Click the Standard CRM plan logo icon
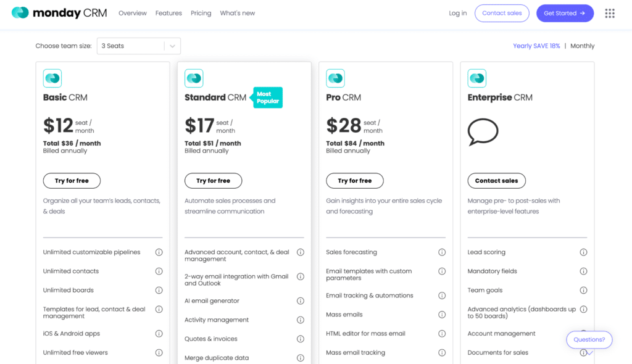Screen dimensions: 632x364 [194, 78]
